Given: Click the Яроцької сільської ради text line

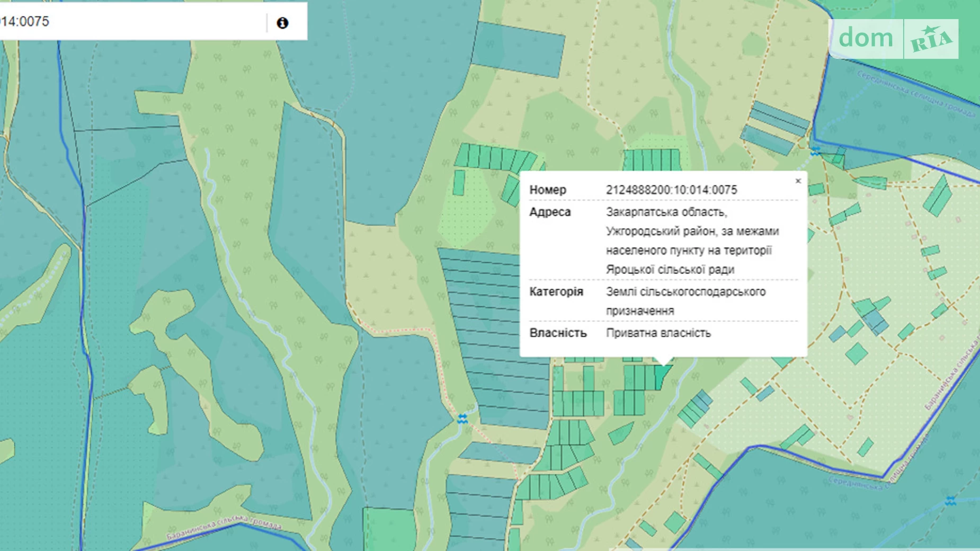Looking at the screenshot, I should (x=670, y=269).
